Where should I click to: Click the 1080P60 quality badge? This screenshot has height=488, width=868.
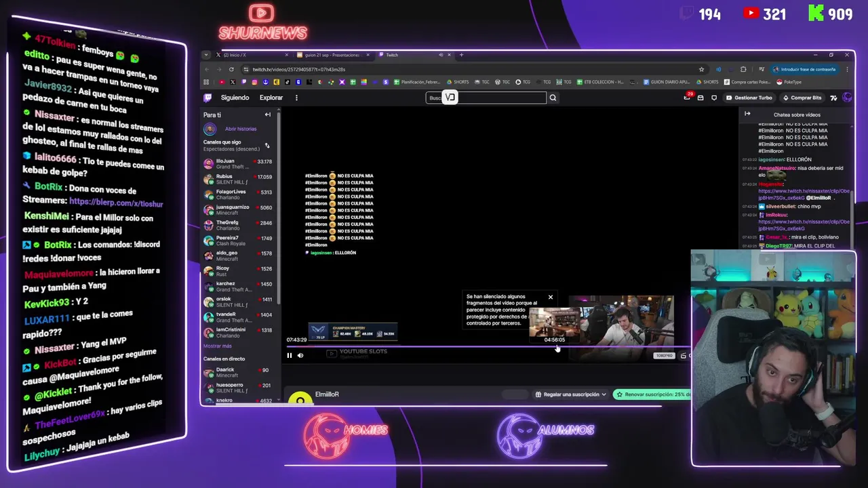click(x=664, y=355)
